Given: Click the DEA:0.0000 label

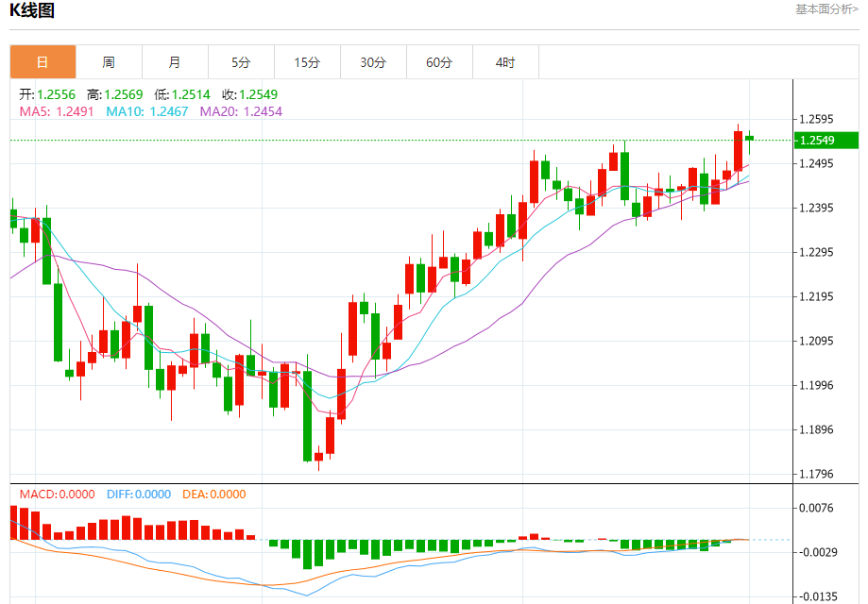Looking at the screenshot, I should [213, 494].
